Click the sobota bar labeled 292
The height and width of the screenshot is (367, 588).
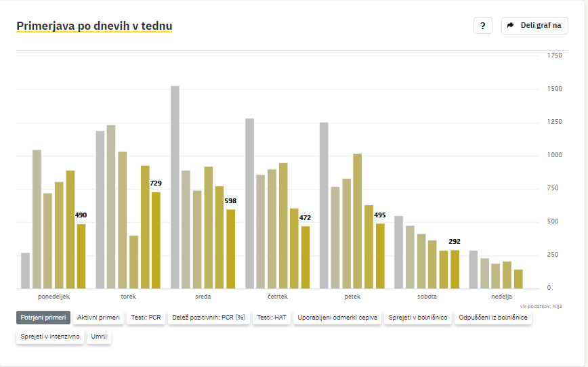455,269
